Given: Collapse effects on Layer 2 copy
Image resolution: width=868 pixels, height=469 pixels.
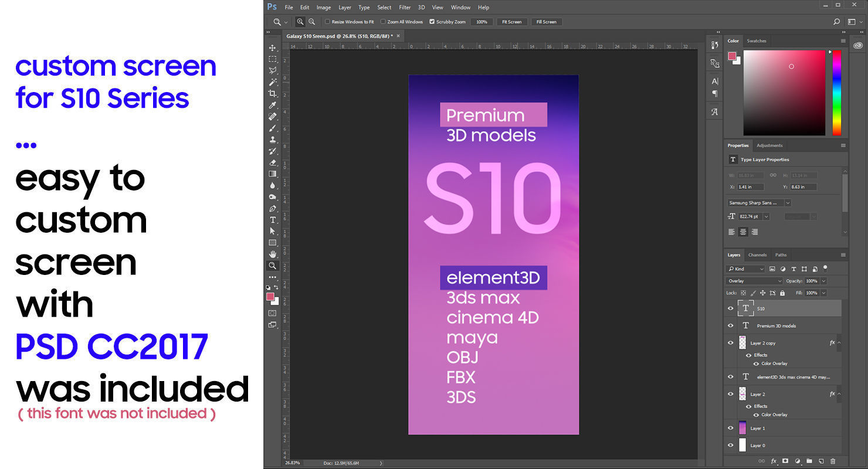Looking at the screenshot, I should coord(839,343).
